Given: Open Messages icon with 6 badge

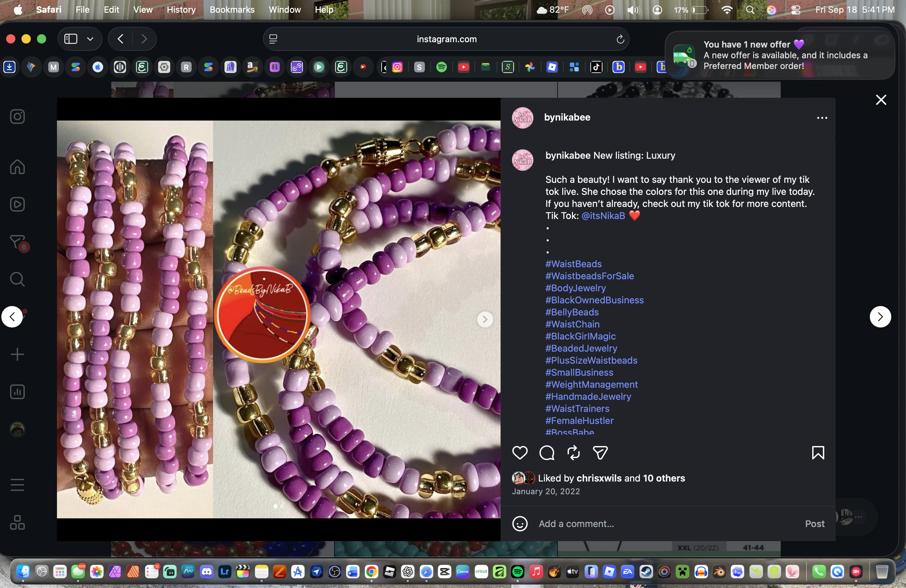Looking at the screenshot, I should (x=17, y=242).
